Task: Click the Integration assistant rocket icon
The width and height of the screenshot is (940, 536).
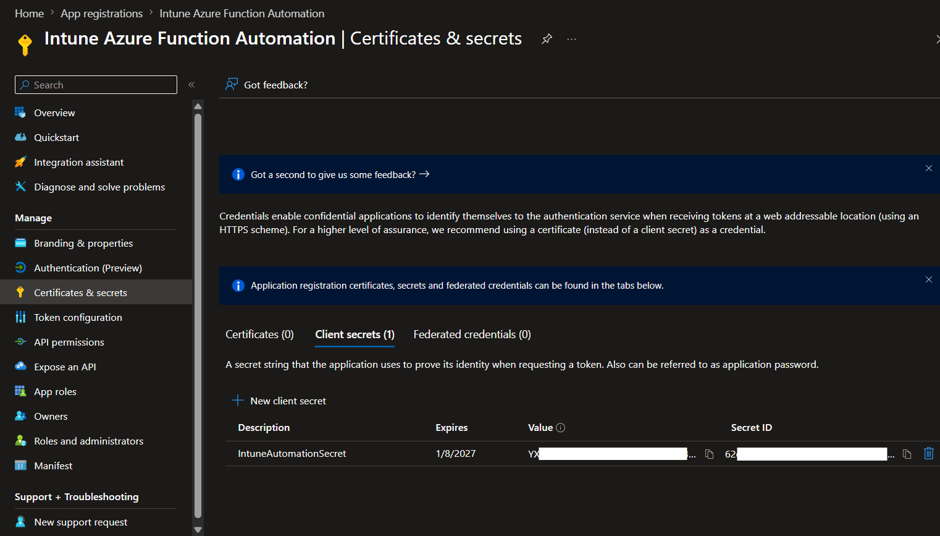Action: (x=20, y=162)
